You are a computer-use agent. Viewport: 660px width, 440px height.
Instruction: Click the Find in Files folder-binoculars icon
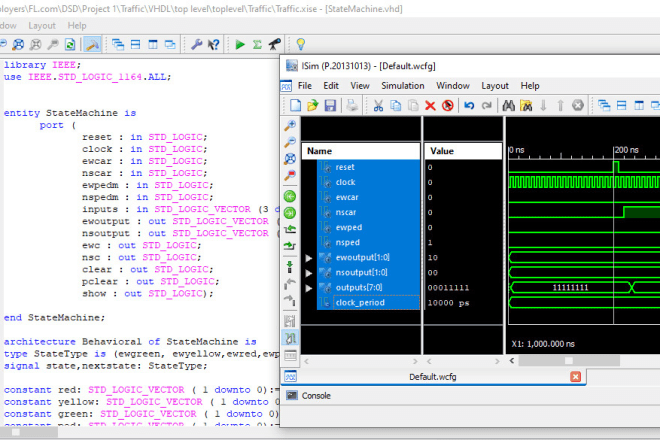[x=526, y=105]
